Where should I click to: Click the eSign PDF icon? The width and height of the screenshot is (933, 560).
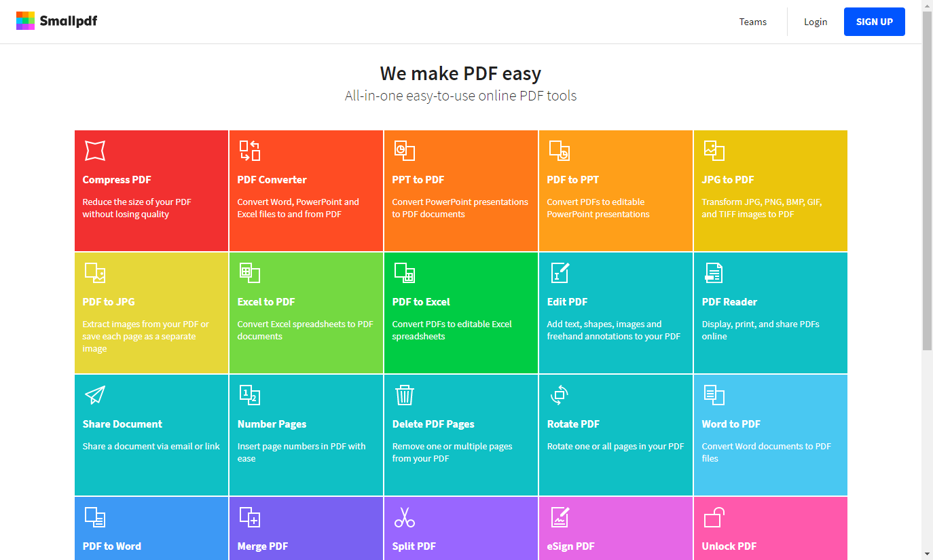coord(559,517)
